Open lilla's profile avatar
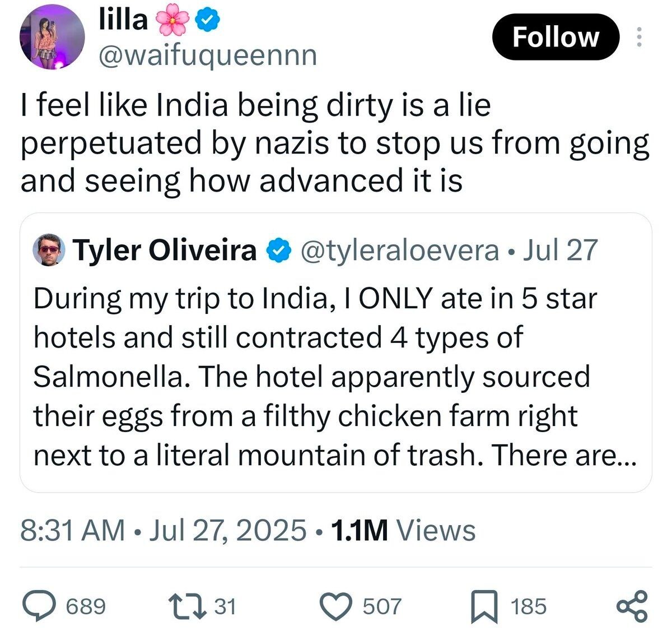The height and width of the screenshot is (640, 672). (52, 39)
